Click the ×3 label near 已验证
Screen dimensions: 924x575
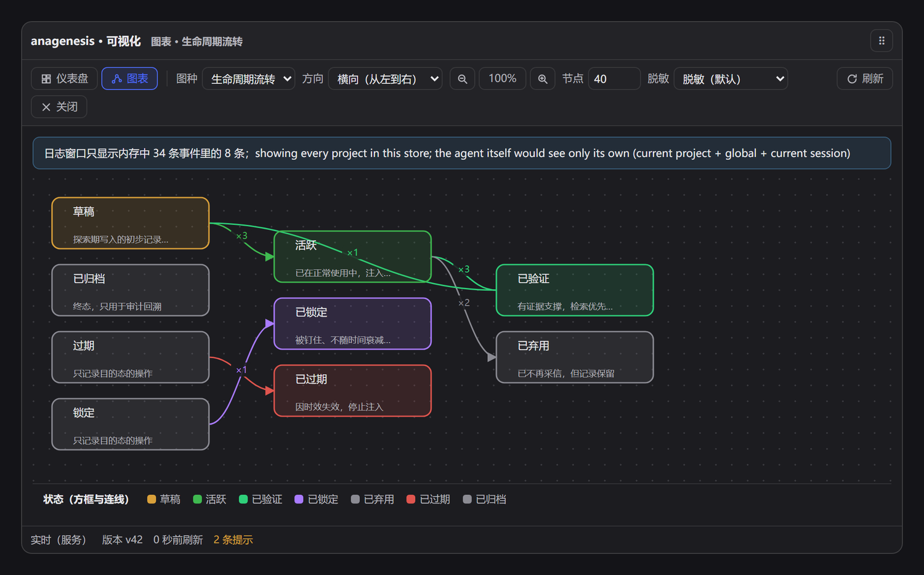464,269
